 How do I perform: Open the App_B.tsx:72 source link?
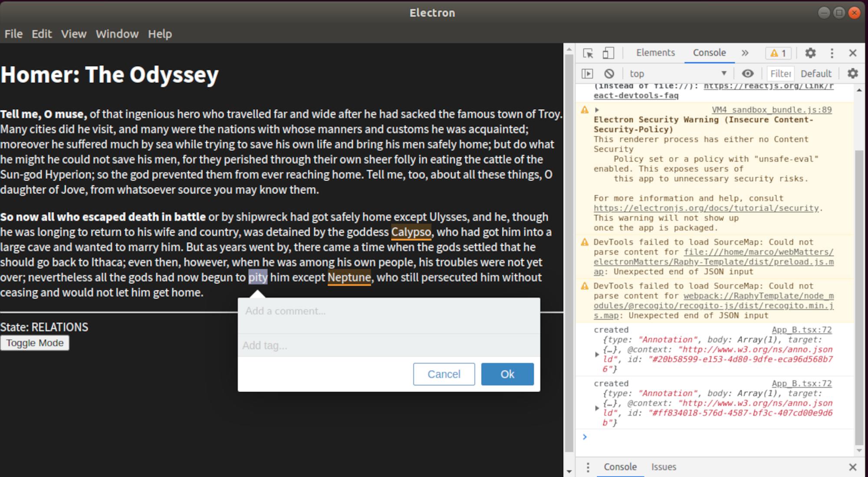pyautogui.click(x=802, y=329)
